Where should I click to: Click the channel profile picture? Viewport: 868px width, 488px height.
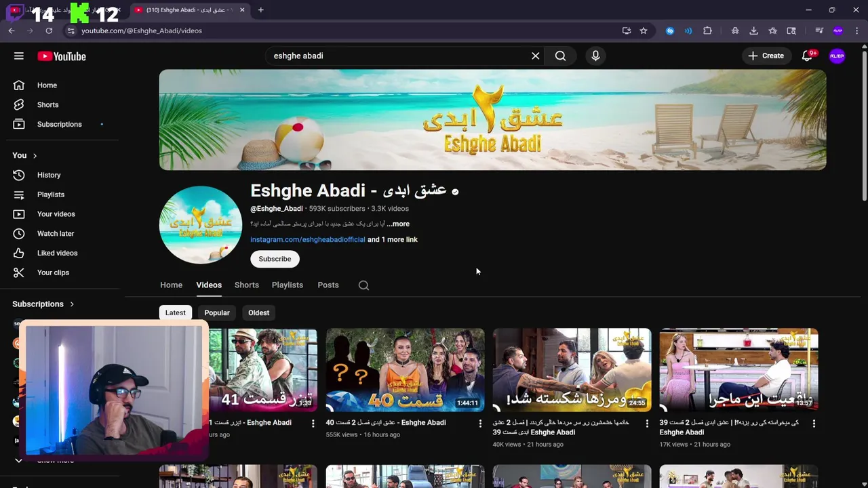pos(201,225)
